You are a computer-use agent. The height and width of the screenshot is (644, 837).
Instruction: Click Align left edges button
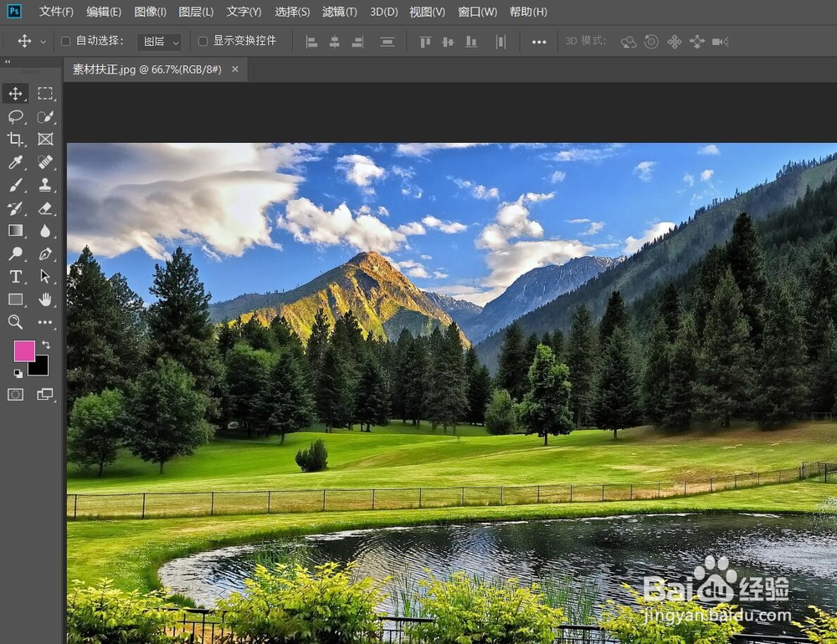[x=311, y=42]
